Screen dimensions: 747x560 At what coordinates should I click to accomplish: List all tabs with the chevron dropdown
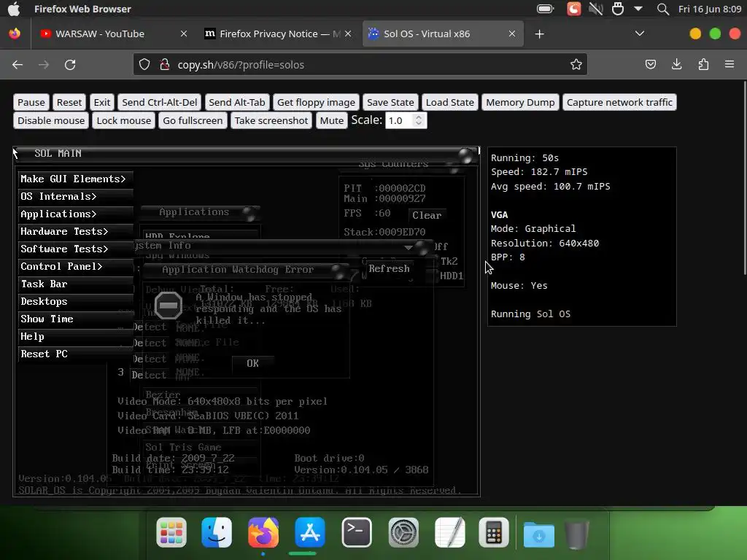[639, 34]
